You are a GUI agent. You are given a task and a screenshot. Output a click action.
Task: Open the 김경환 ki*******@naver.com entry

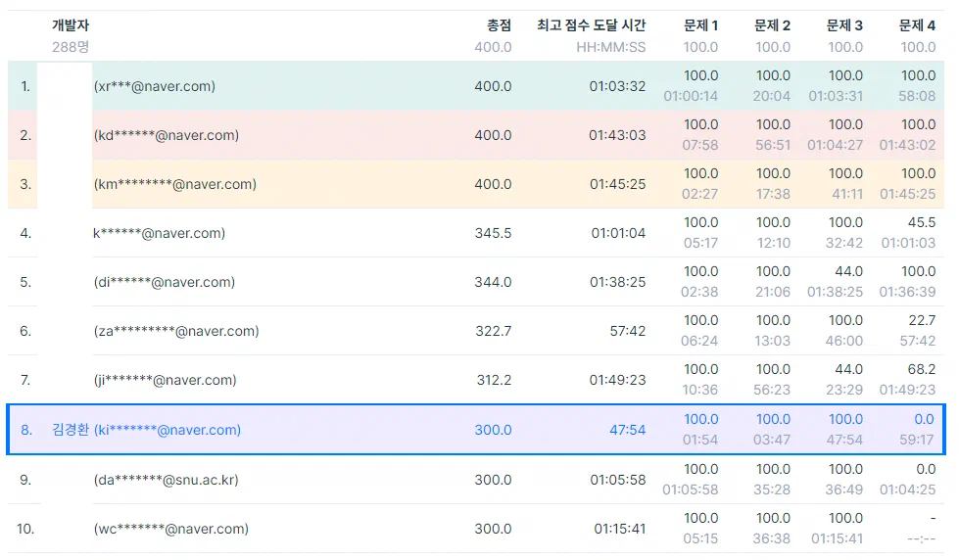146,430
